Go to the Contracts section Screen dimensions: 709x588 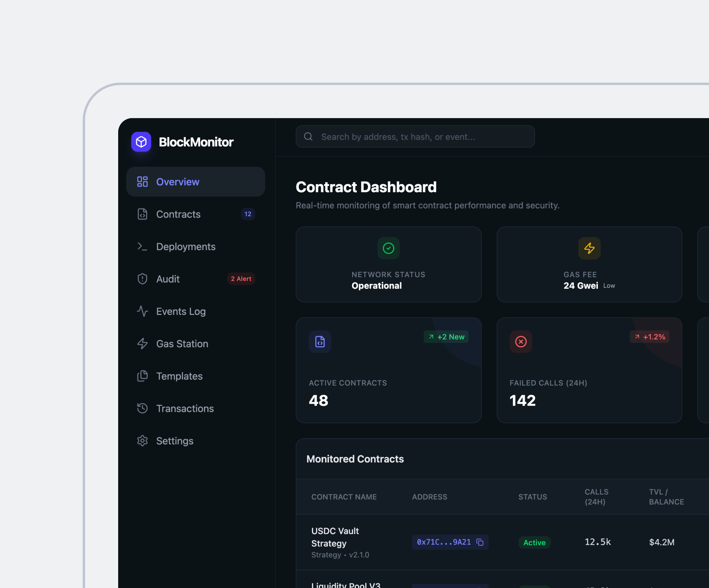178,214
